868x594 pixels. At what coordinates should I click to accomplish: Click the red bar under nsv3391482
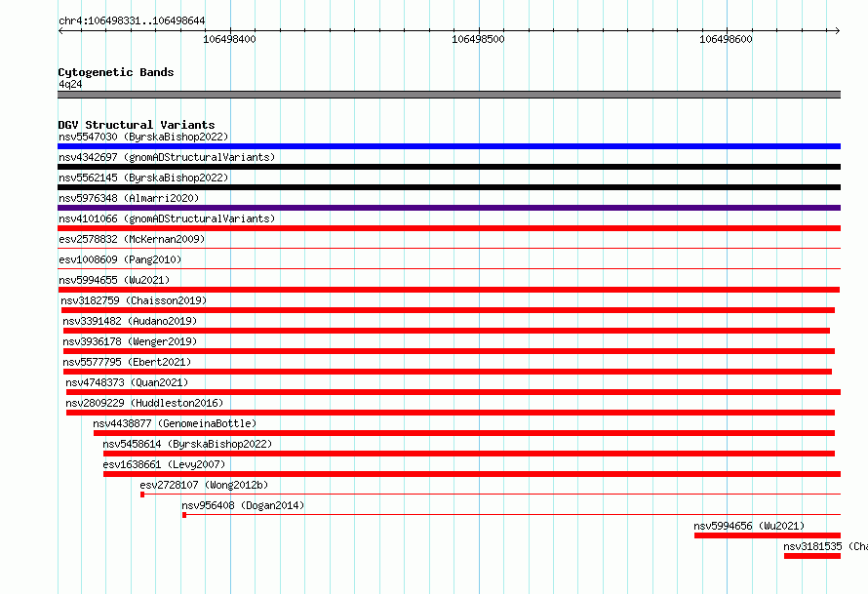(446, 331)
